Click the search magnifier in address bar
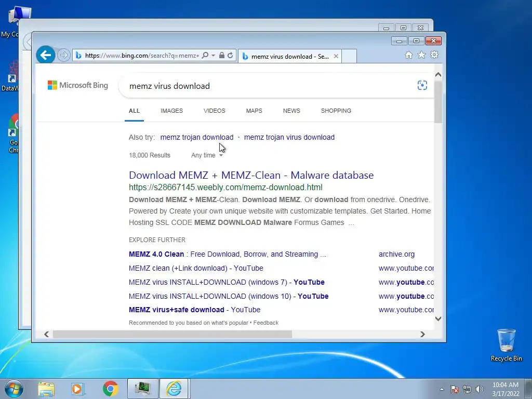This screenshot has height=399, width=532. [x=205, y=55]
